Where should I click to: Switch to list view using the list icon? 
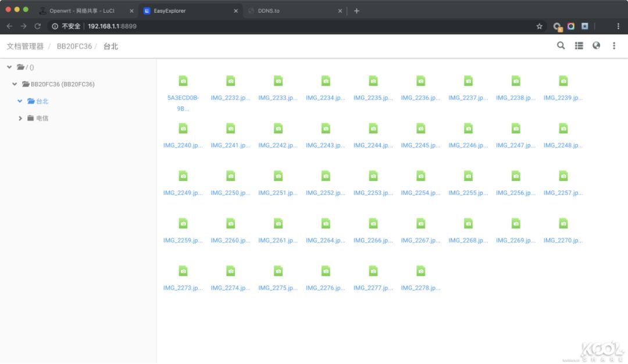(579, 46)
